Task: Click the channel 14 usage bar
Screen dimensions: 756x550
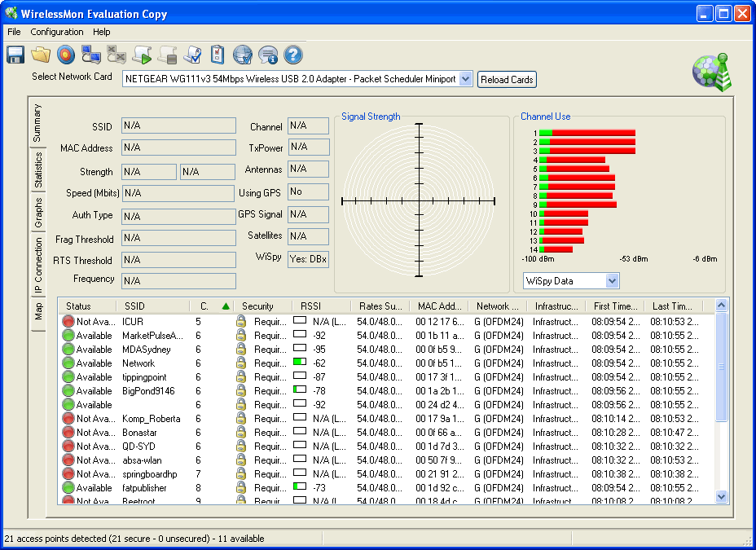Action: [x=556, y=249]
